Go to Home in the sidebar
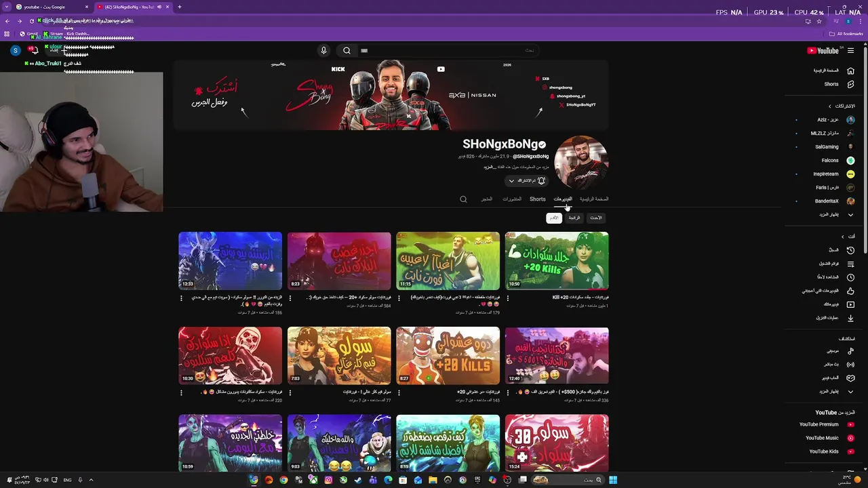Image resolution: width=868 pixels, height=488 pixels. (x=833, y=70)
